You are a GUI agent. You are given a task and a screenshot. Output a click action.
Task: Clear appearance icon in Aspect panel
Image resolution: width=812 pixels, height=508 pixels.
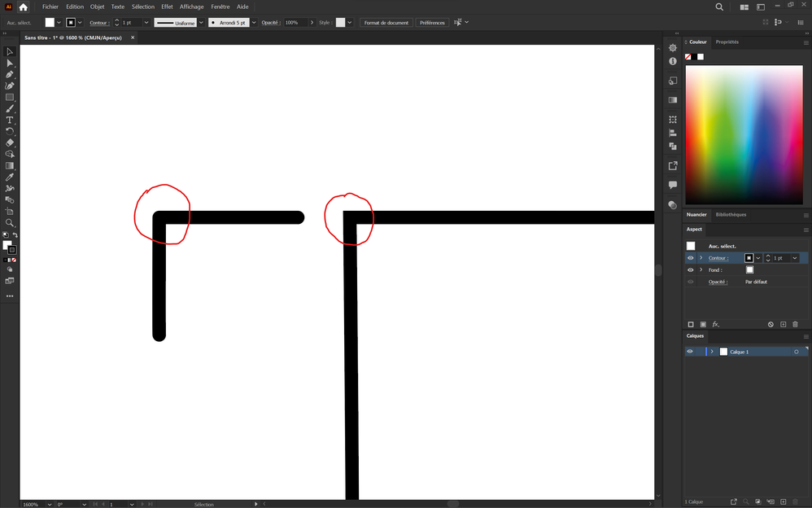(x=771, y=324)
